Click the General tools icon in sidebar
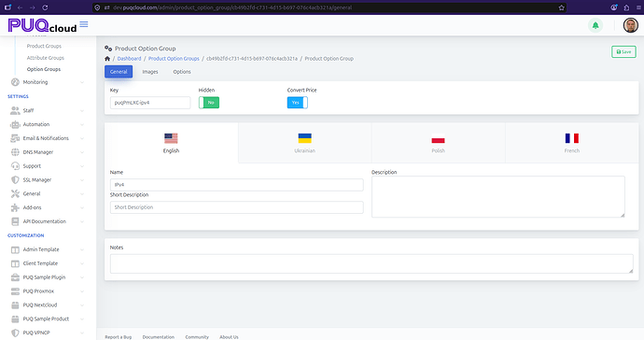 15,193
